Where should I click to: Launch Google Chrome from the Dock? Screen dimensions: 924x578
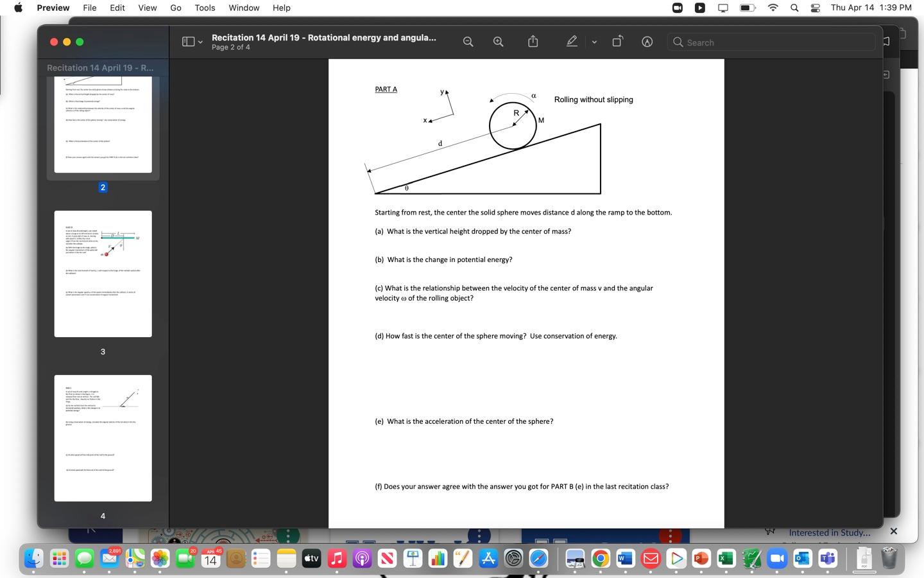(600, 559)
